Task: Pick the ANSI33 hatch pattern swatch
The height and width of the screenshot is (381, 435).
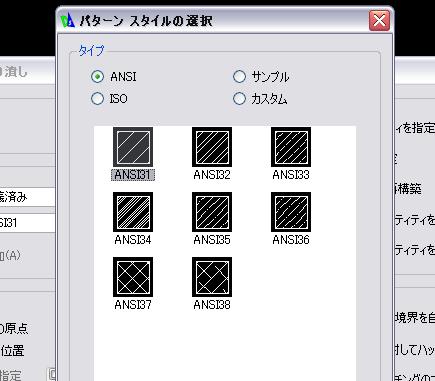Action: coord(291,147)
